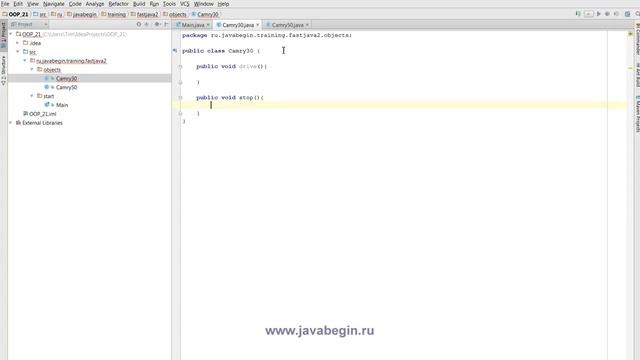Screen dimensions: 640x360
Task: Collapse the start package node
Action: tap(32, 96)
